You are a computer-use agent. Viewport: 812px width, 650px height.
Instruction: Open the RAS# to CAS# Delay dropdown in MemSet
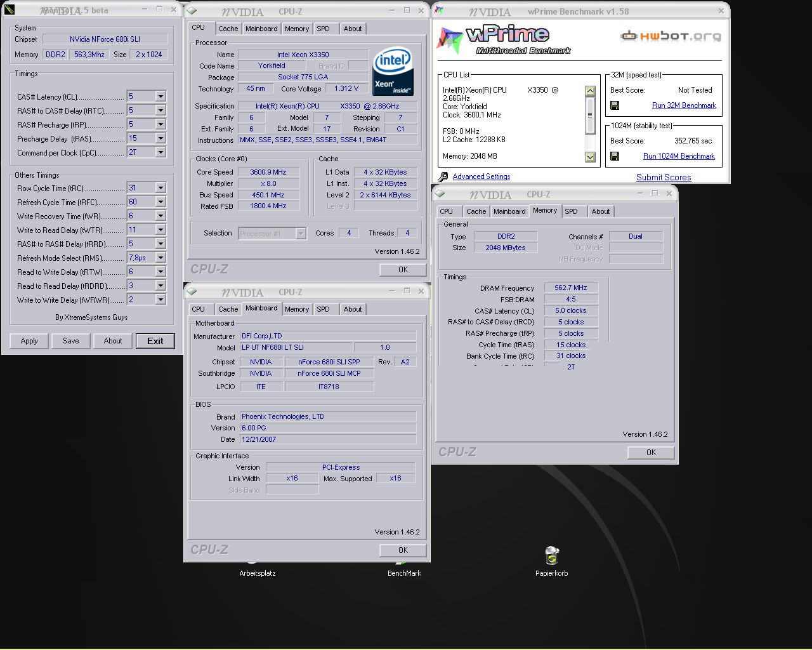click(160, 110)
